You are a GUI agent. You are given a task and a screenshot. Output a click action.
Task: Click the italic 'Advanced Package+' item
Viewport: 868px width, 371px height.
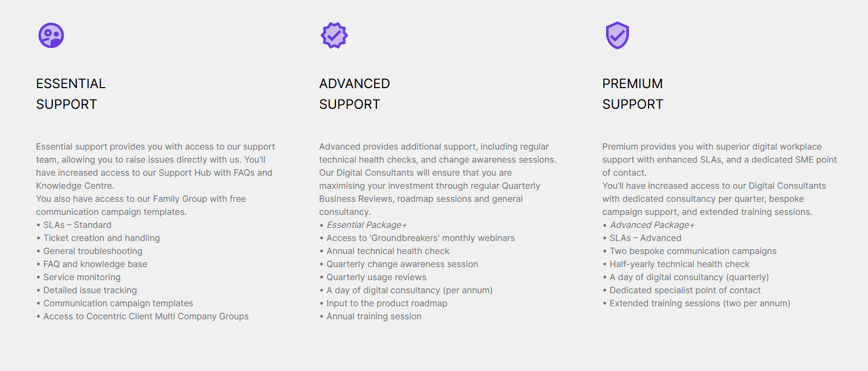tap(649, 225)
